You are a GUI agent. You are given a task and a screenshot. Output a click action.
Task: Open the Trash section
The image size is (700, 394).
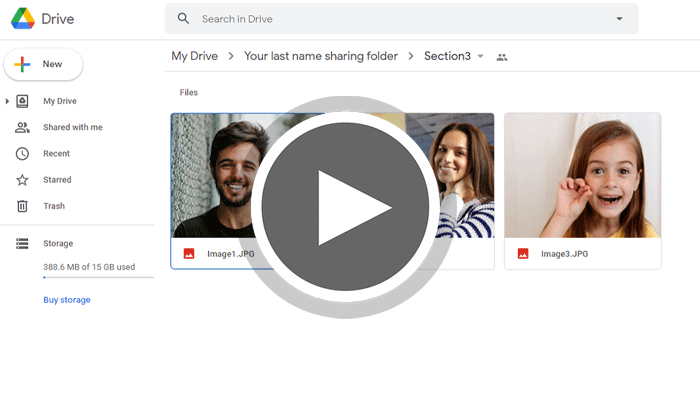(54, 206)
